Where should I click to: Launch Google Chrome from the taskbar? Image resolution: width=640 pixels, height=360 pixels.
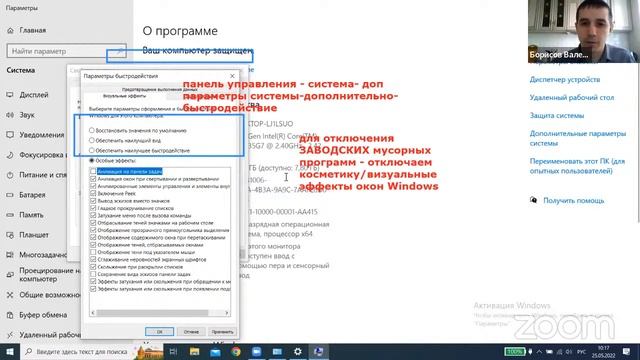point(236,351)
